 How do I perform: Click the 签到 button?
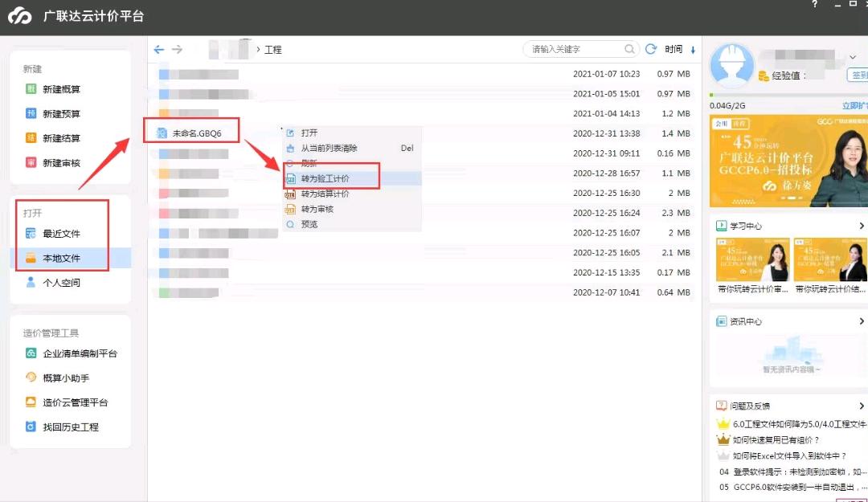(x=858, y=76)
